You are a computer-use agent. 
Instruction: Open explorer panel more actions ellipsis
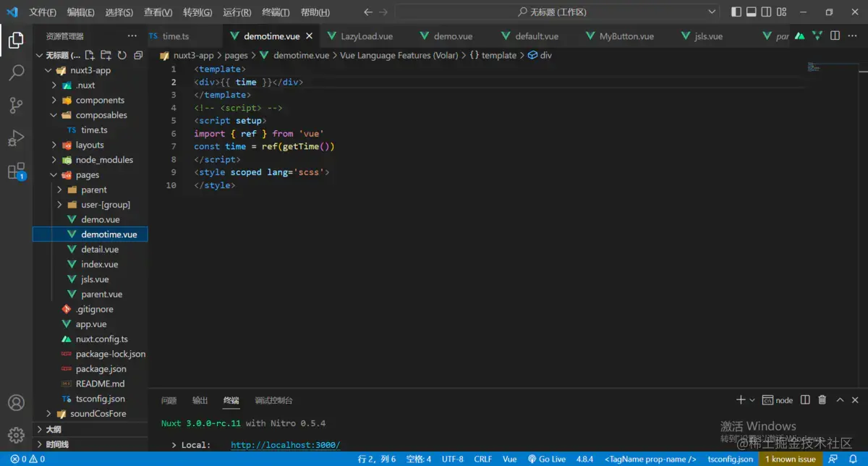(x=132, y=36)
